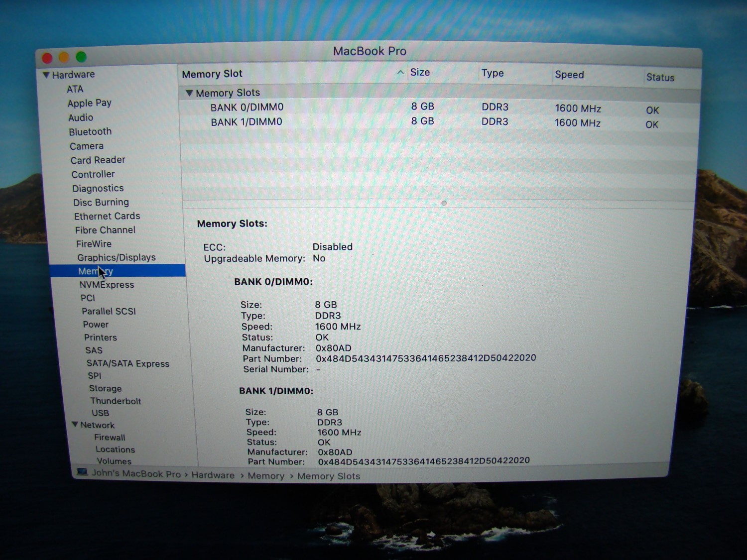Sort by the Size column header
Image resolution: width=747 pixels, height=560 pixels.
point(420,73)
